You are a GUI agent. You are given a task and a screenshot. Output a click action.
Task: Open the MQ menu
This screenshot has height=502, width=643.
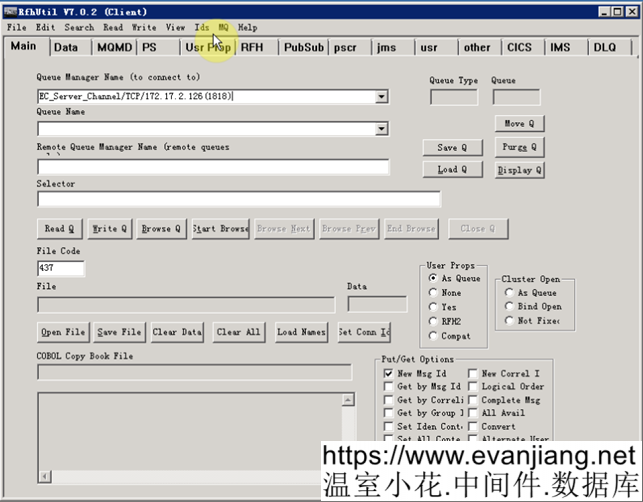223,28
